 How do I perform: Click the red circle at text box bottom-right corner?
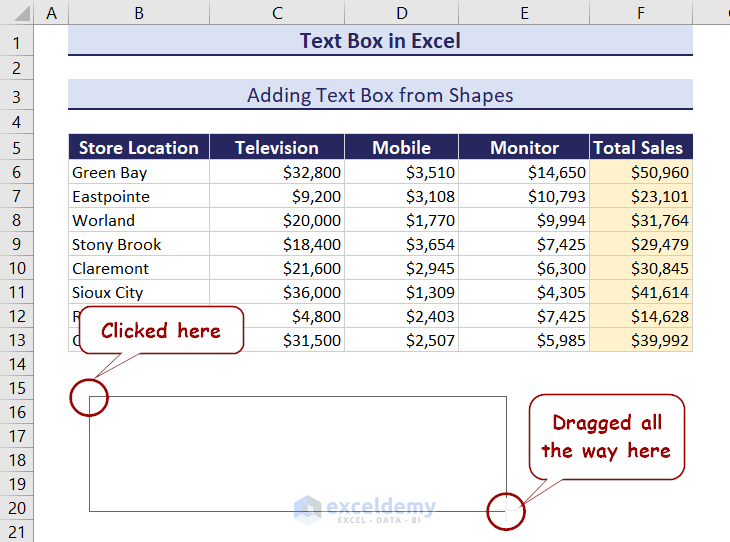[505, 511]
